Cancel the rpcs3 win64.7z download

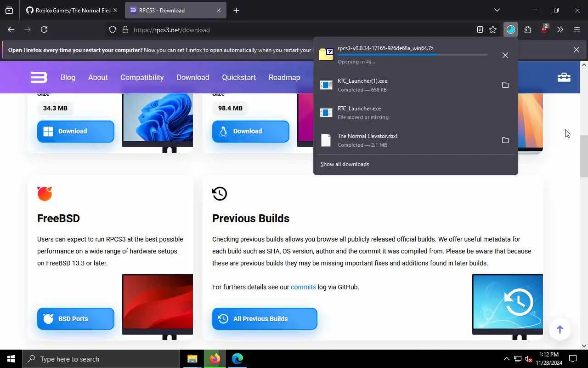point(505,55)
